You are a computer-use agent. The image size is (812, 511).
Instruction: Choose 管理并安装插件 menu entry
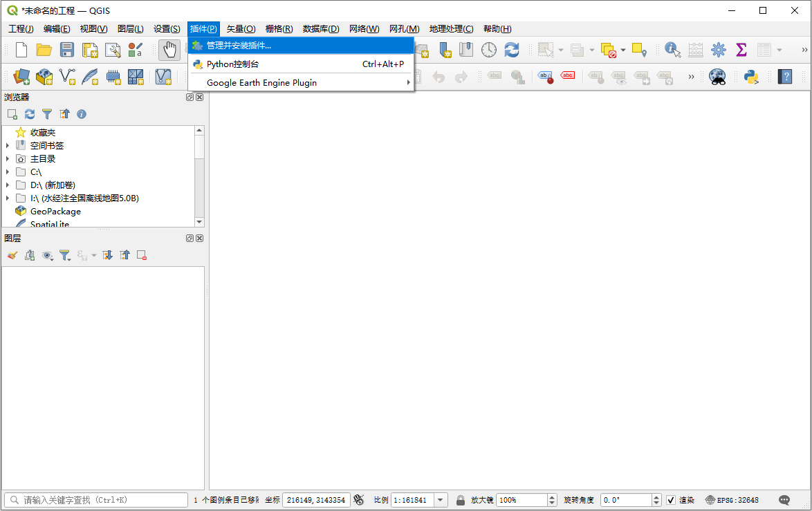pos(301,45)
